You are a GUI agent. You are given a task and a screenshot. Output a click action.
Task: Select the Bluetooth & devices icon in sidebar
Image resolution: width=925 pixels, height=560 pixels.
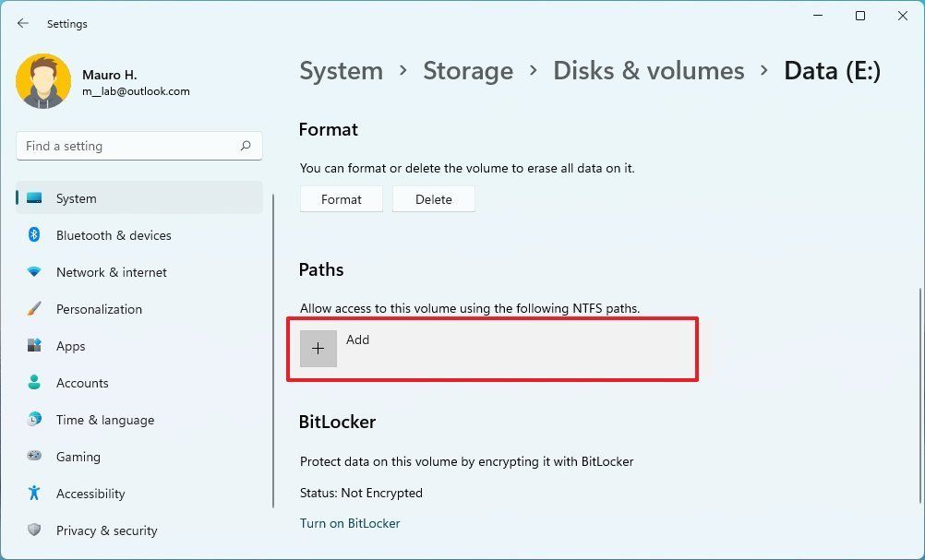34,235
